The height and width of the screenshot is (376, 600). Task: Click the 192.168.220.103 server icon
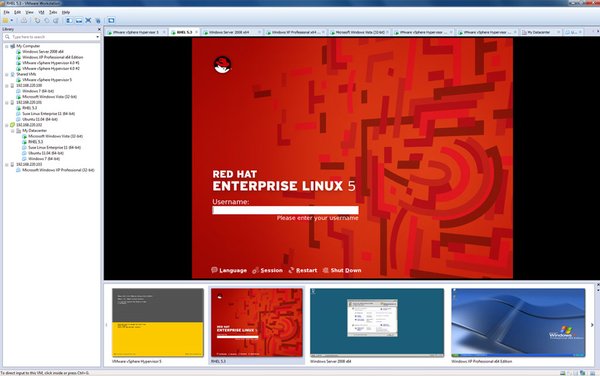[13, 164]
